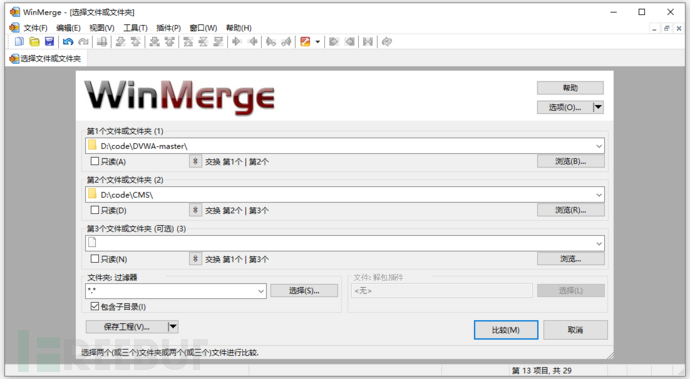Enable the 只读(A) checkbox
The height and width of the screenshot is (379, 690).
tap(95, 161)
